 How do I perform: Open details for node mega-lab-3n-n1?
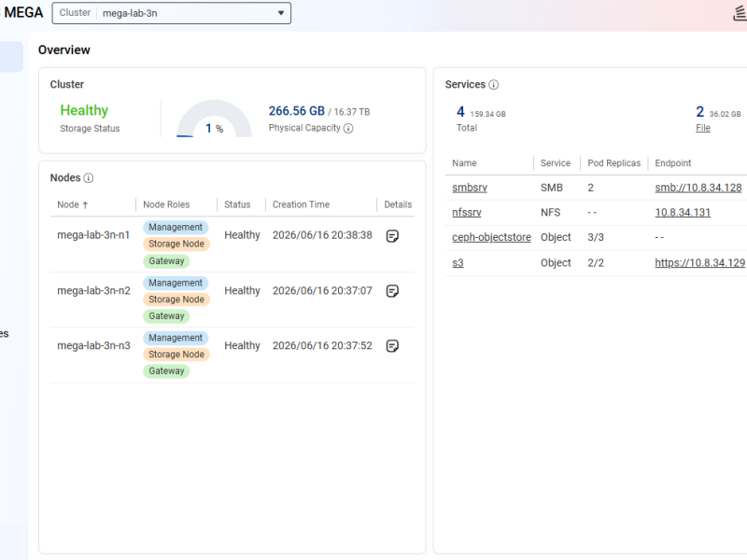(392, 236)
